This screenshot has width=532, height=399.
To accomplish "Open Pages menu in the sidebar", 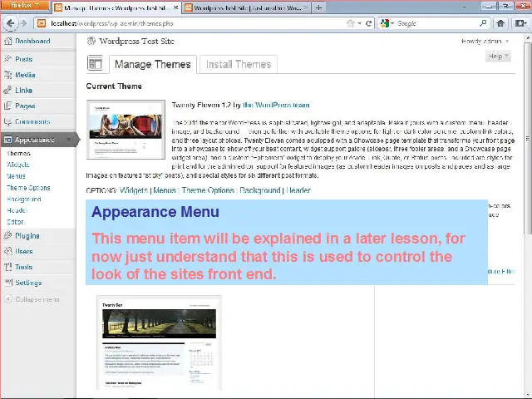I will tap(25, 106).
